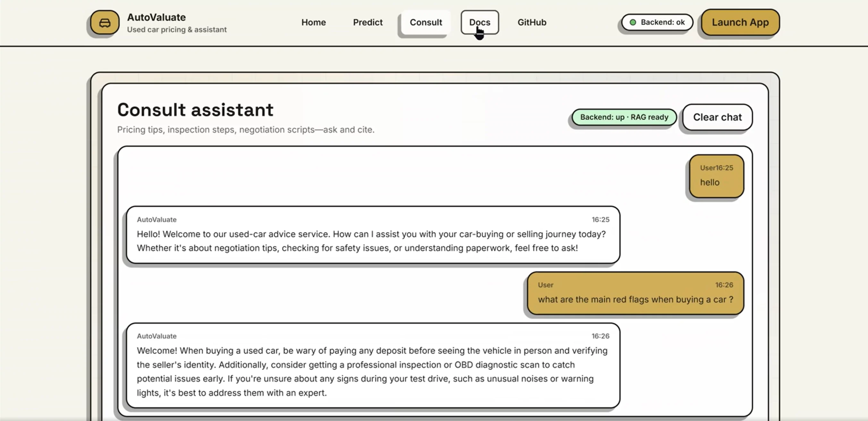The image size is (868, 421).
Task: Click the User16:25 label in the hello bubble
Action: [716, 168]
